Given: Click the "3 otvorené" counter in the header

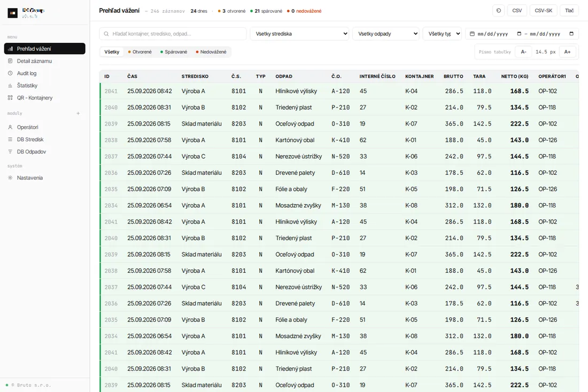Looking at the screenshot, I should coord(231,11).
